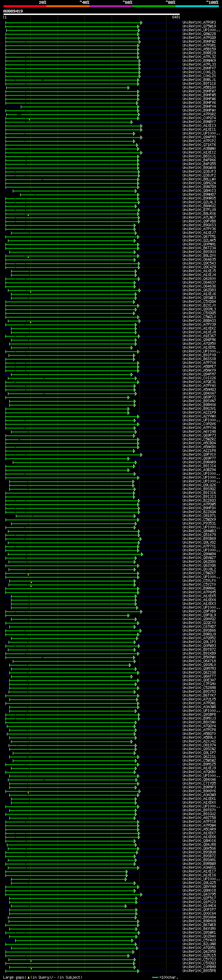Select hit UniRef100_A7PTC8

199,822
